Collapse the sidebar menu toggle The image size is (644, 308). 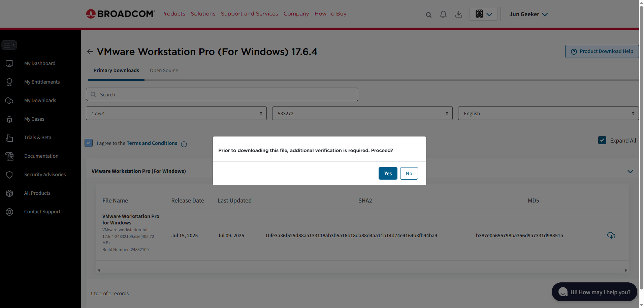point(9,45)
